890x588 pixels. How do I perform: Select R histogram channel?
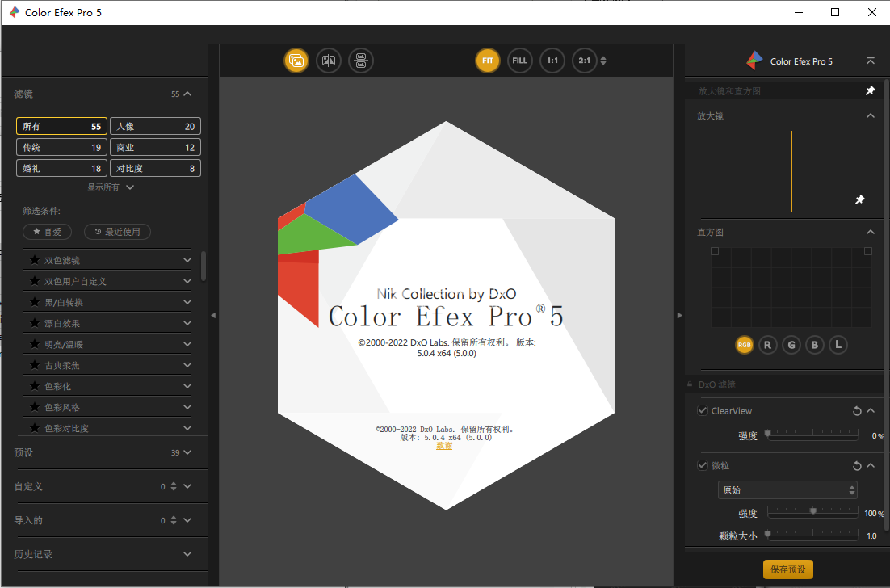coord(768,345)
